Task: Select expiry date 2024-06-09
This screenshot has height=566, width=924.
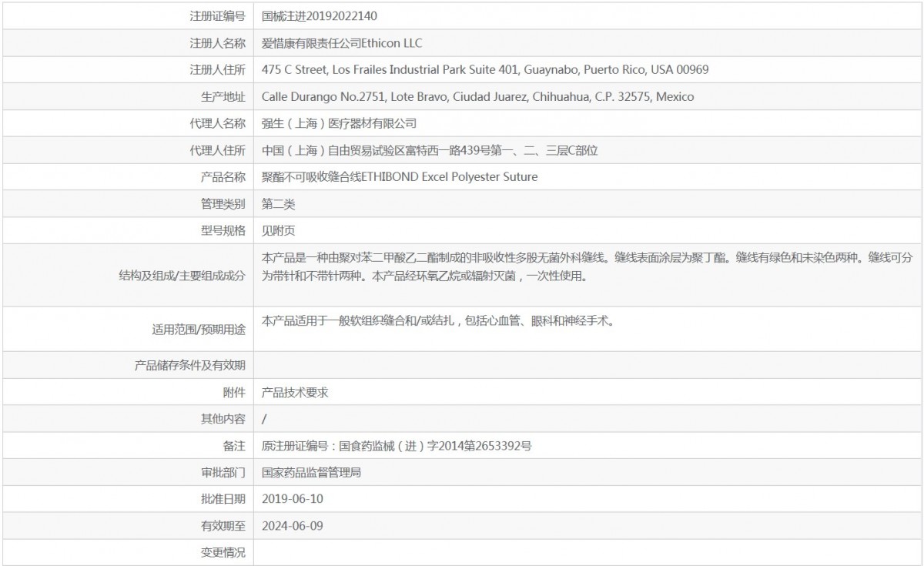Action: coord(293,526)
